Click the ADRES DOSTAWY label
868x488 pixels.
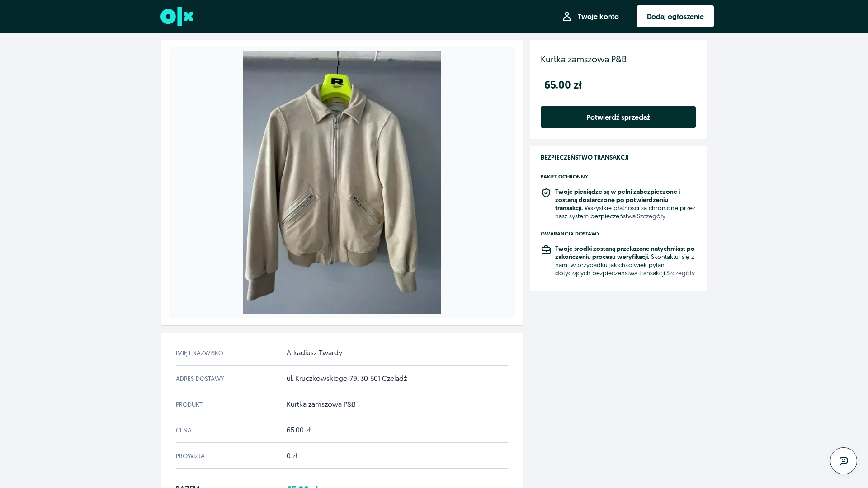click(200, 379)
